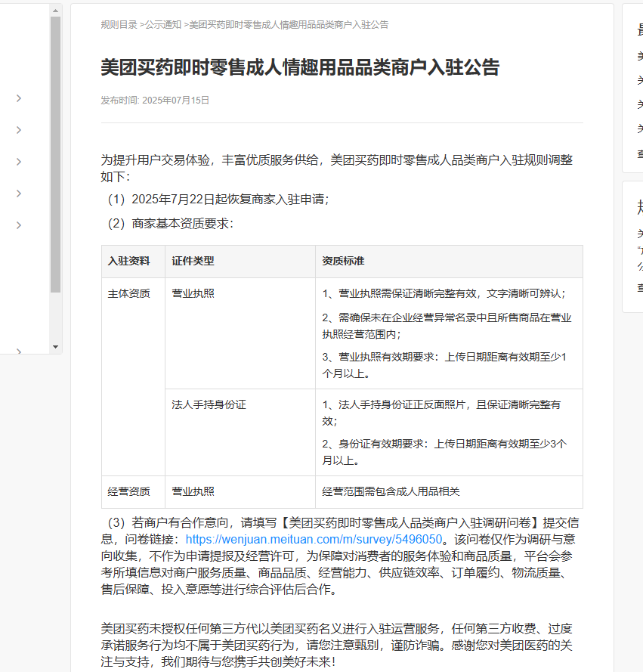Click the current article title in the breadcrumb trail

(x=288, y=23)
